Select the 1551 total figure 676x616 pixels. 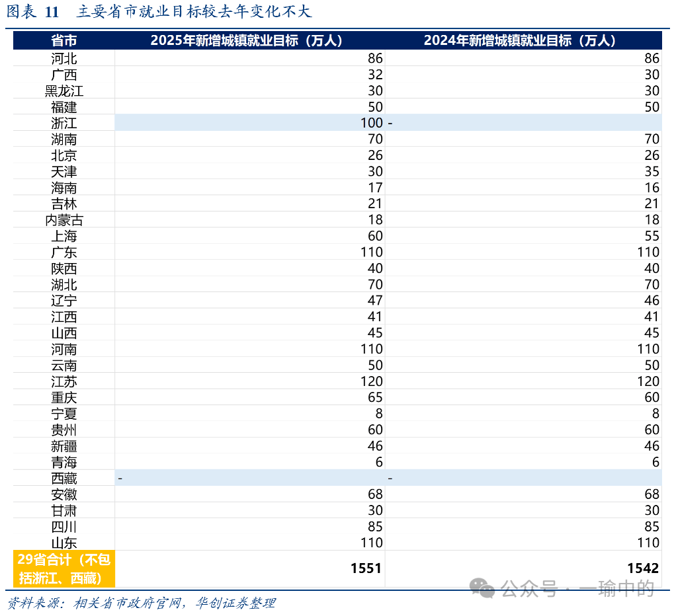(367, 568)
